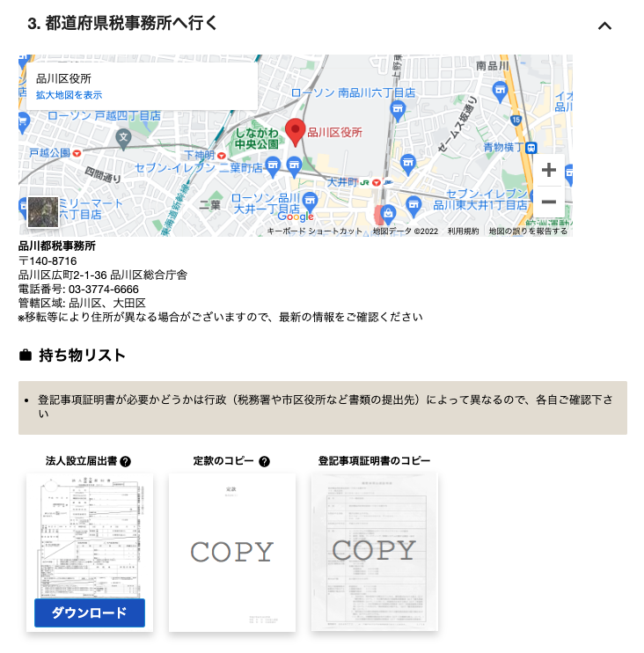Viewport: 644px width, 653px height.
Task: Click the 下神明 station icon
Action: 222,156
